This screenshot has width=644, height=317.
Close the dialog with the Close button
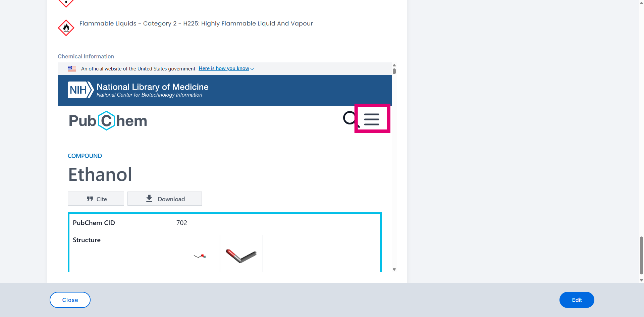click(x=70, y=300)
